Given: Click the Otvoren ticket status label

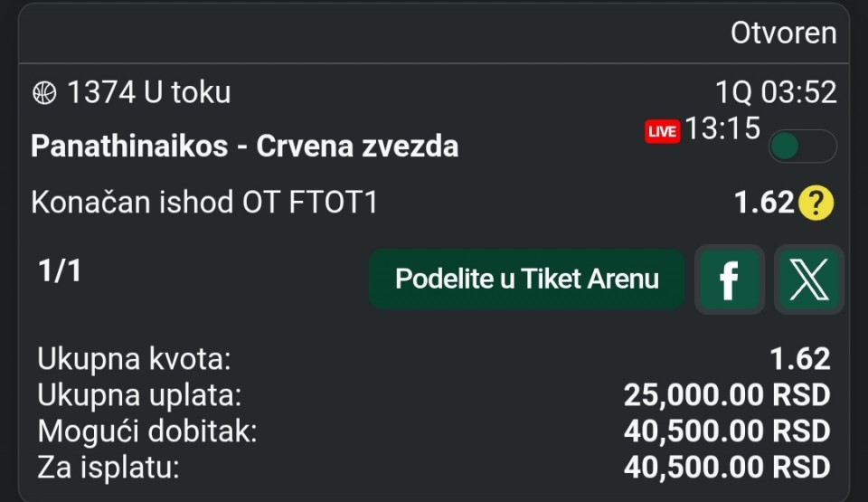Looking at the screenshot, I should 783,33.
